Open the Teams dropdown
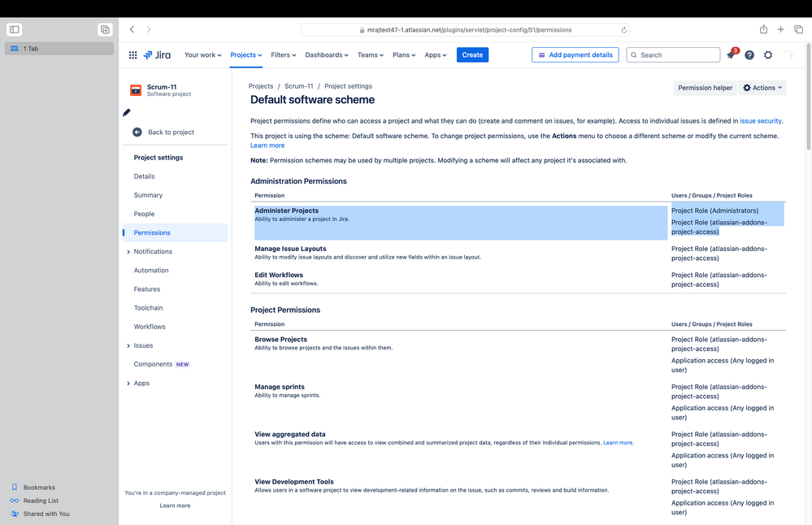This screenshot has width=812, height=525. (x=371, y=55)
